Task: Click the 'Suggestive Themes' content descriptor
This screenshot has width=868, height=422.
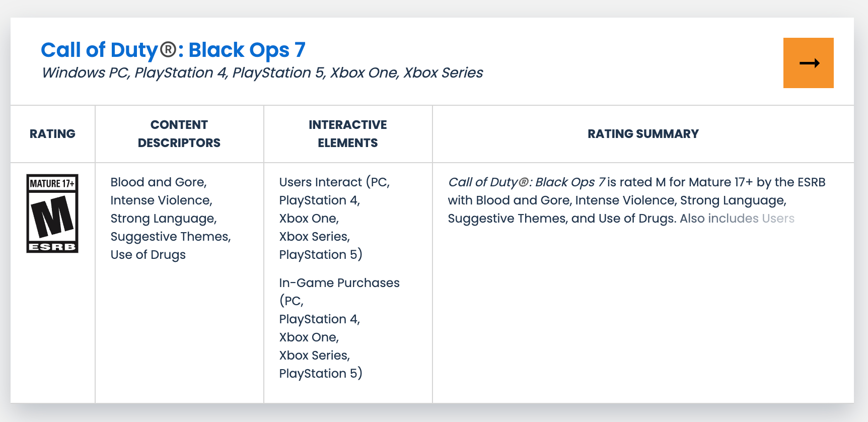Action: point(171,237)
